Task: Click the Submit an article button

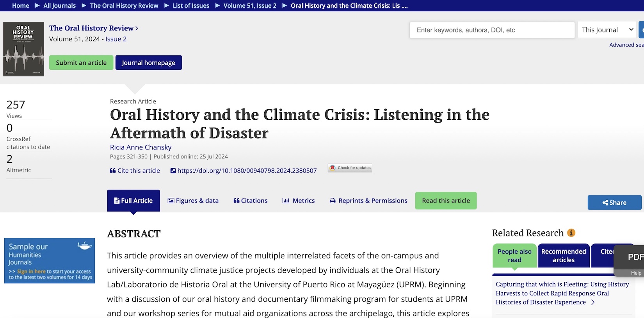Action: coord(81,63)
